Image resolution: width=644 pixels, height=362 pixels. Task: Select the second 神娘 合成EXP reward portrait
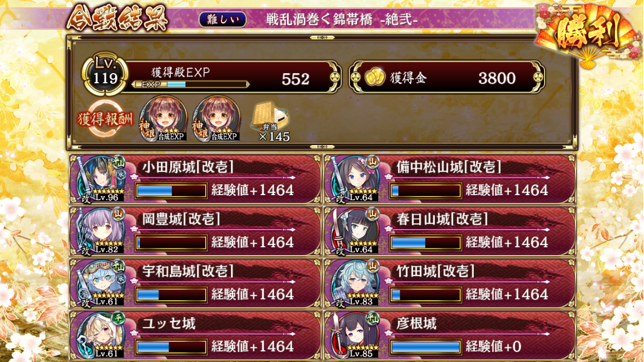[x=216, y=119]
